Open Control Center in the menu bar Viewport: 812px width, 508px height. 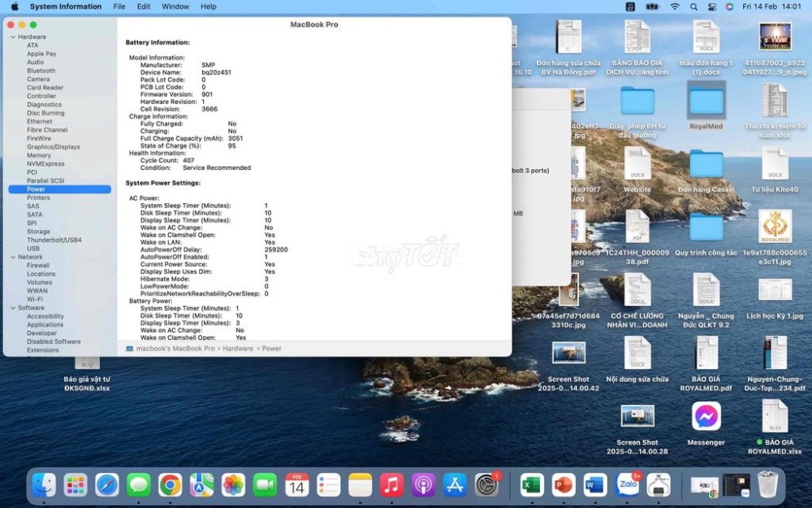point(711,7)
